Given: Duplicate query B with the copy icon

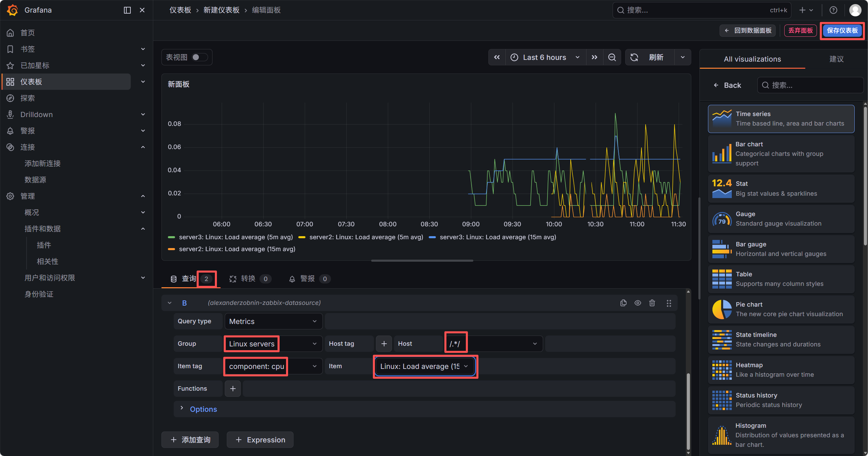Looking at the screenshot, I should click(623, 303).
